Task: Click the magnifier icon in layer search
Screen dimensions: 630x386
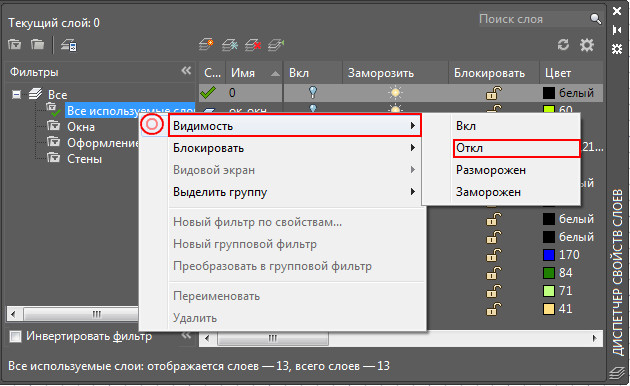Action: 595,18
